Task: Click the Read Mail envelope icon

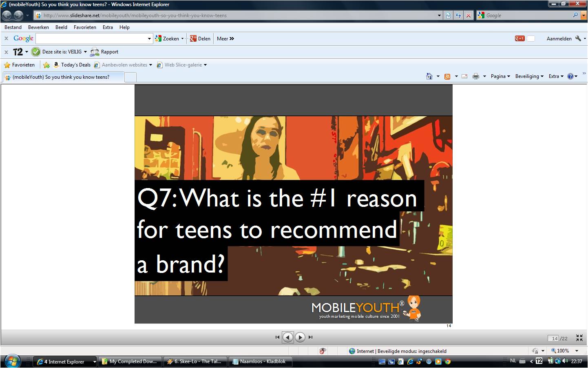Action: (x=464, y=76)
